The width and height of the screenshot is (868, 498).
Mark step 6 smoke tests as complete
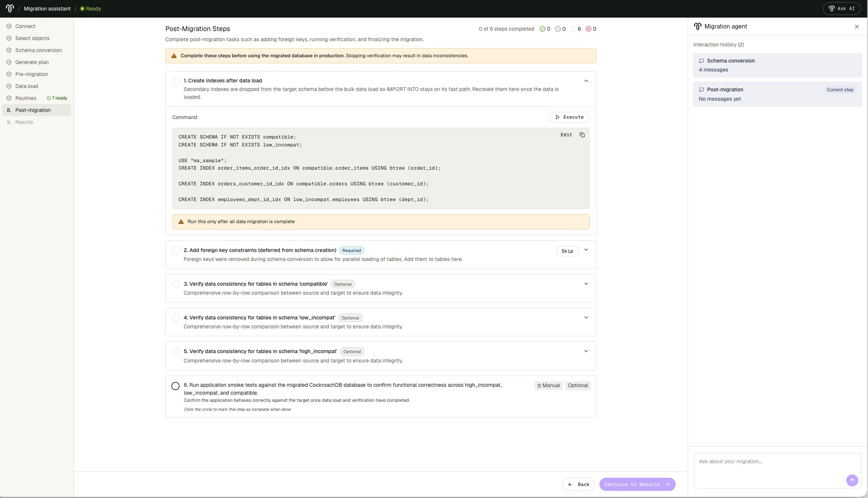click(175, 386)
